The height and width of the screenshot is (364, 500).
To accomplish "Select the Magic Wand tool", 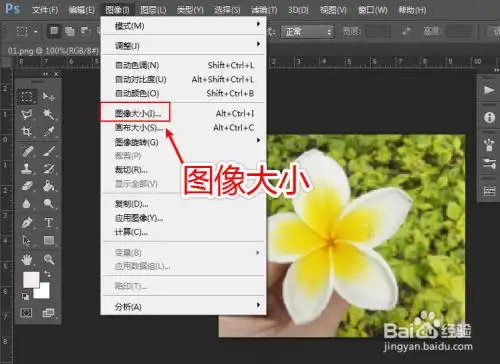I will [x=49, y=114].
